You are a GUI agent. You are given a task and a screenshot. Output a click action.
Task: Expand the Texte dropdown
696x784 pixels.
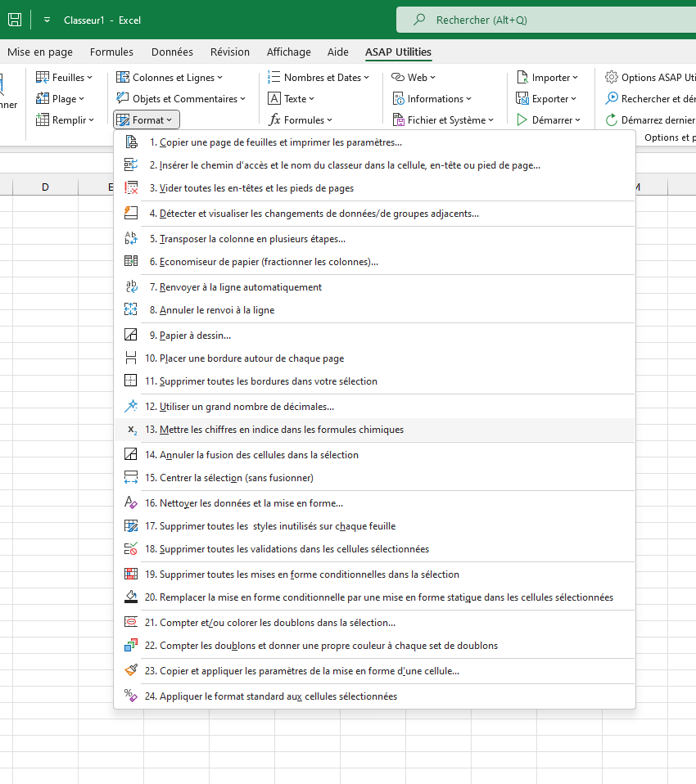coord(292,99)
